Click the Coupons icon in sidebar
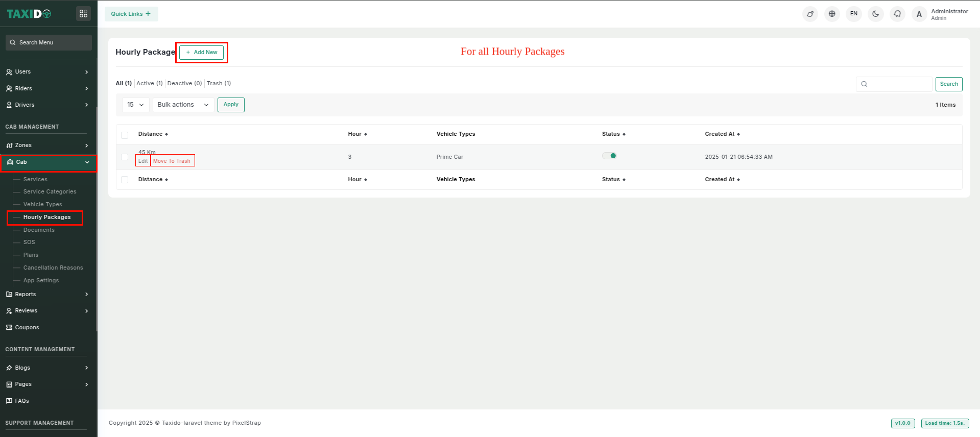980x437 pixels. (x=9, y=327)
